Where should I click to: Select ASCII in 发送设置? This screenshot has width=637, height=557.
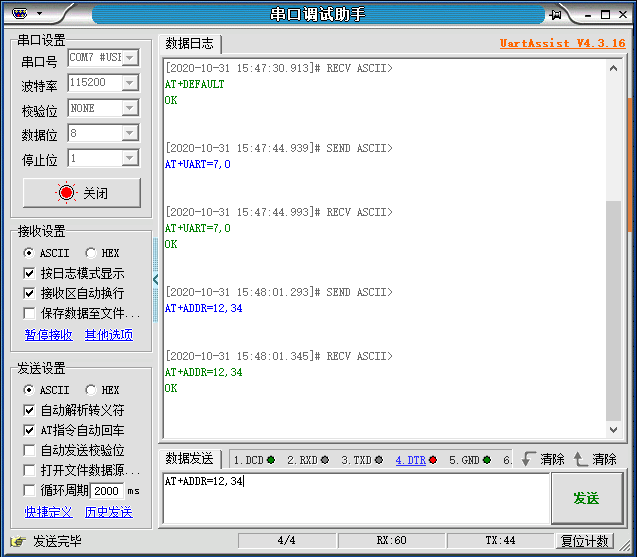pyautogui.click(x=46, y=390)
